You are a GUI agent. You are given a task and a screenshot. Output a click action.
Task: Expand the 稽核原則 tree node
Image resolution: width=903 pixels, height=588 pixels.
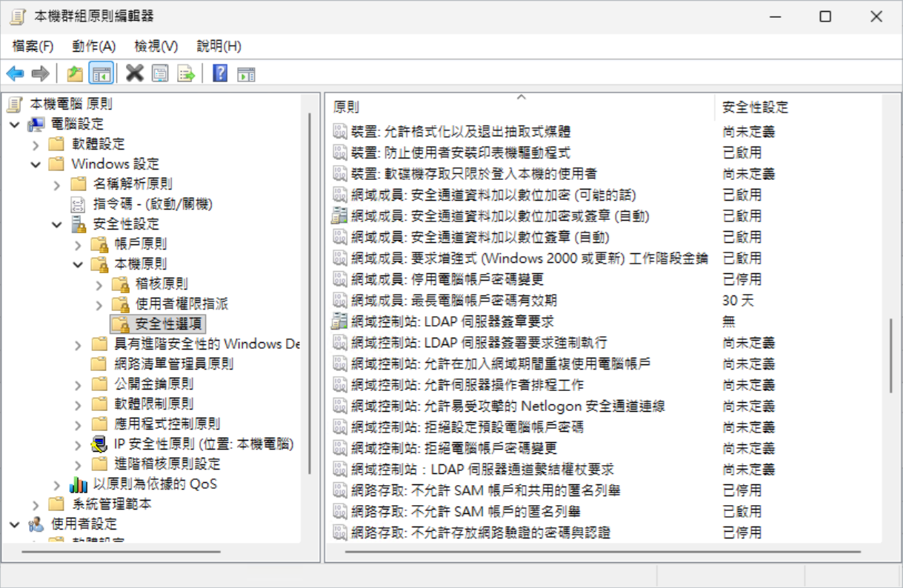[100, 284]
